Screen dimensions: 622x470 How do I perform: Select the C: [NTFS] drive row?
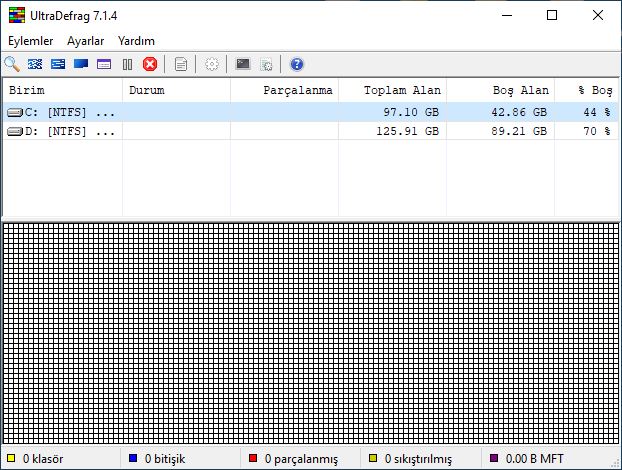[311, 112]
